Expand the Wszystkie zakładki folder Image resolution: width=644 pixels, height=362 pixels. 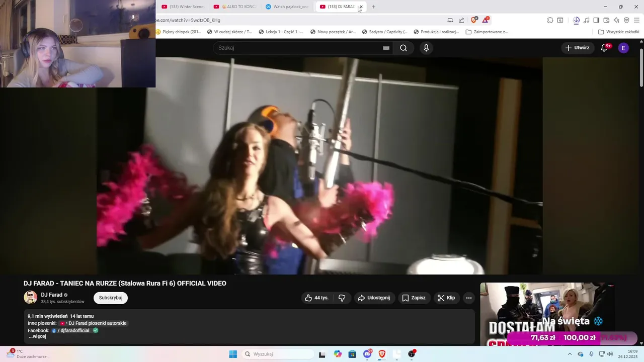(619, 32)
